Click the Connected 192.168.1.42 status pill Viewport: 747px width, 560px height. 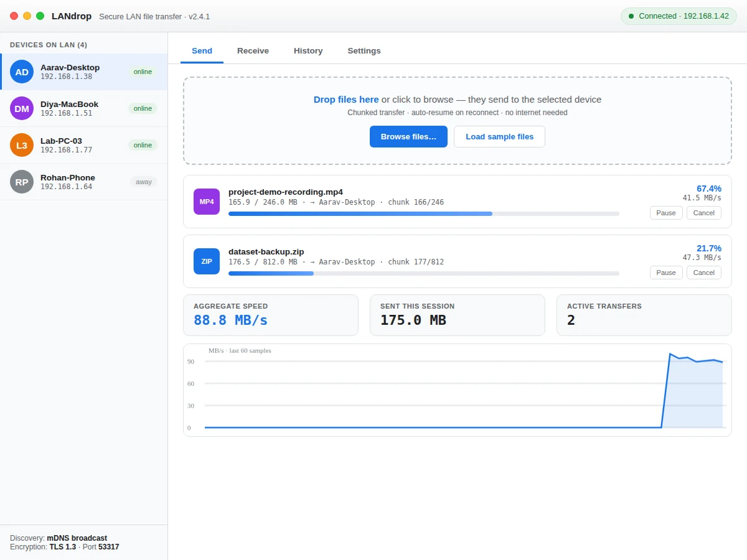pos(679,16)
